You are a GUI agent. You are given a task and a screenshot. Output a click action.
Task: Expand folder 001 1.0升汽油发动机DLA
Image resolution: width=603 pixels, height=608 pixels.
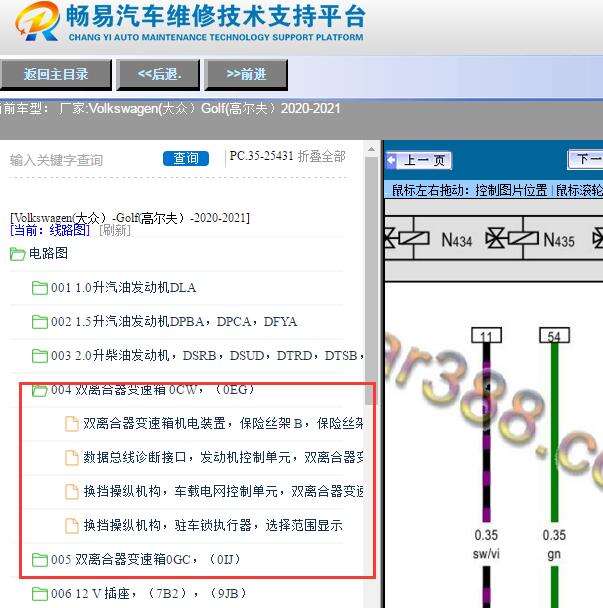(x=123, y=288)
